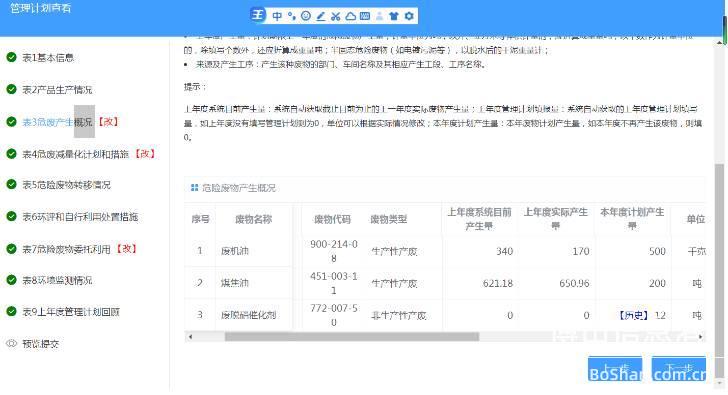Screen dimensions: 728x395
Task: Click the soft keyboard icon
Action: click(365, 16)
